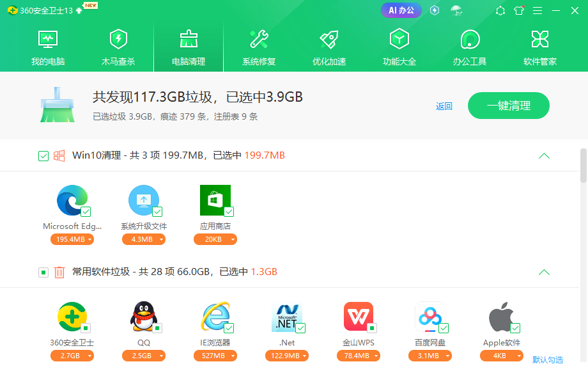
Task: Uncheck the 系统升级文件 checkbox
Action: (157, 212)
